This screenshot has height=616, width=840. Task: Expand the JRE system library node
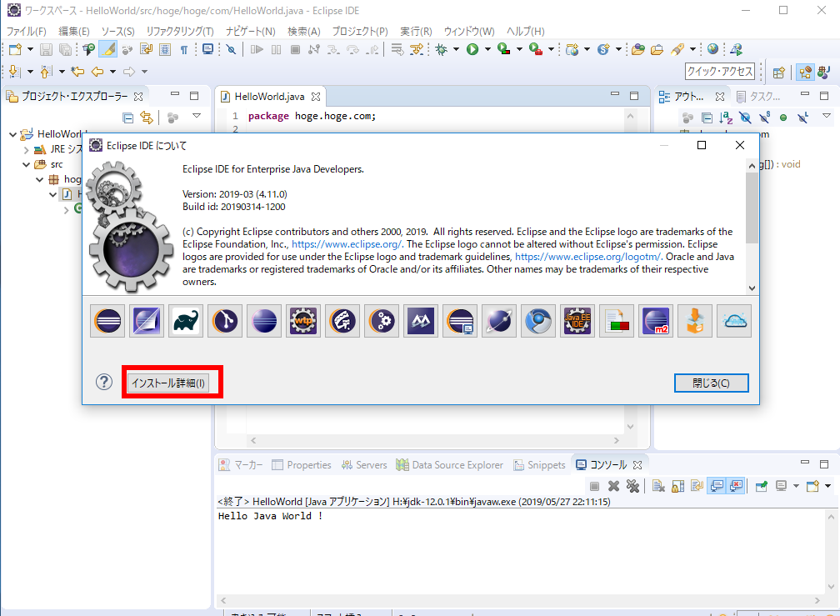click(26, 149)
